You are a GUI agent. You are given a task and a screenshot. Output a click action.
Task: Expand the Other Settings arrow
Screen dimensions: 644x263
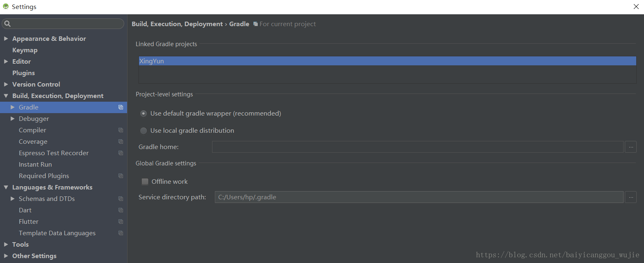(6, 256)
